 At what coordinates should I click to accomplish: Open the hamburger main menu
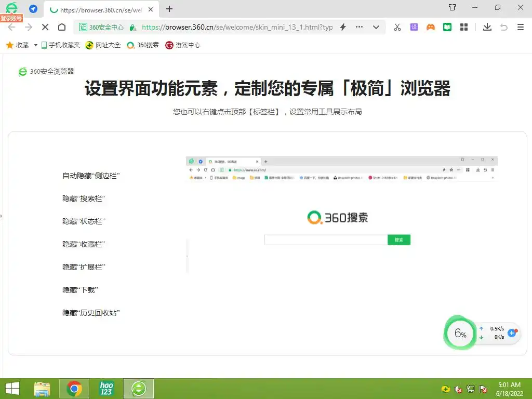pos(521,27)
